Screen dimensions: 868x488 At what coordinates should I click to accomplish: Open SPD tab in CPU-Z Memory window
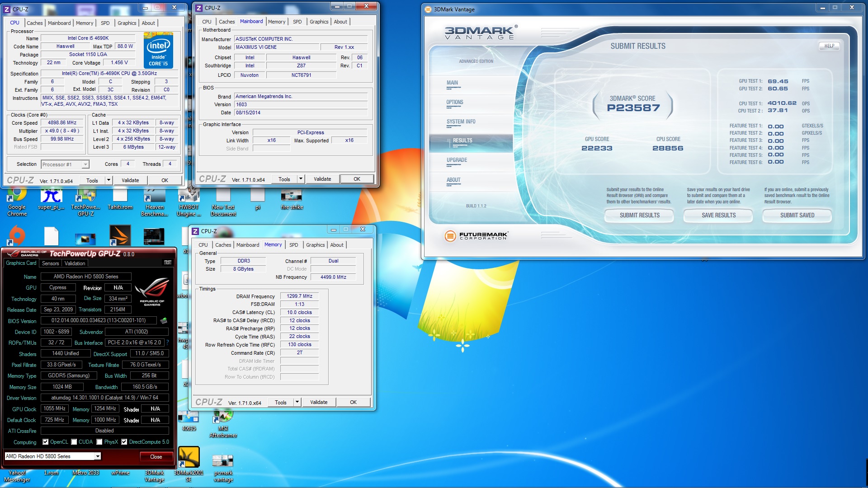tap(293, 245)
